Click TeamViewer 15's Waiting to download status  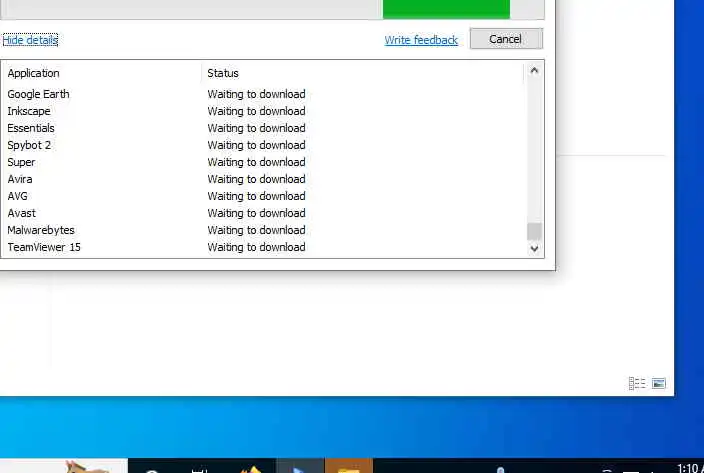pyautogui.click(x=256, y=247)
